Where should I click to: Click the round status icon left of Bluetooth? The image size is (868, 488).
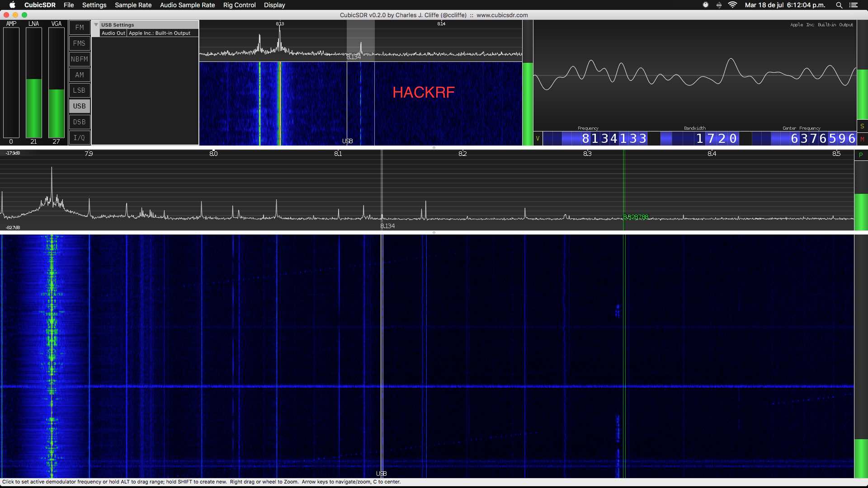coord(706,5)
